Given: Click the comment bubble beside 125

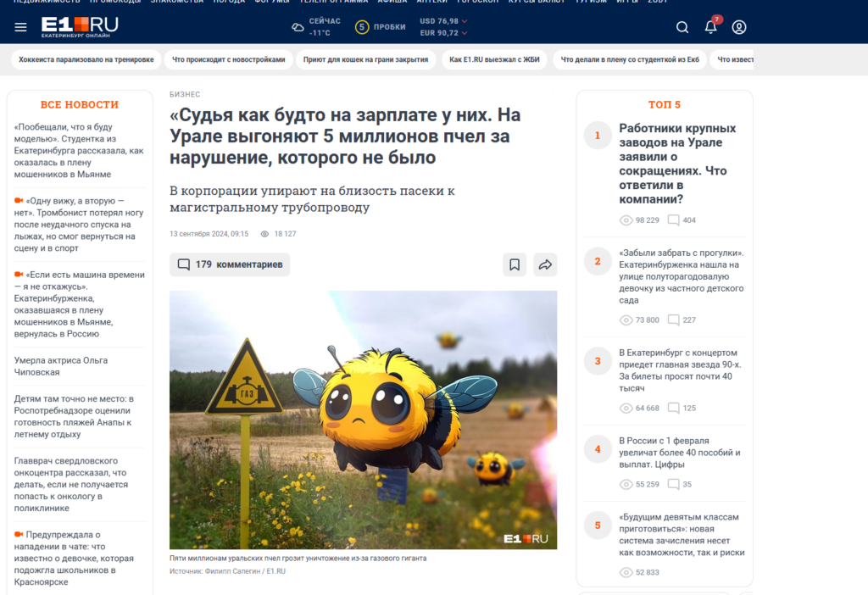Looking at the screenshot, I should point(673,408).
